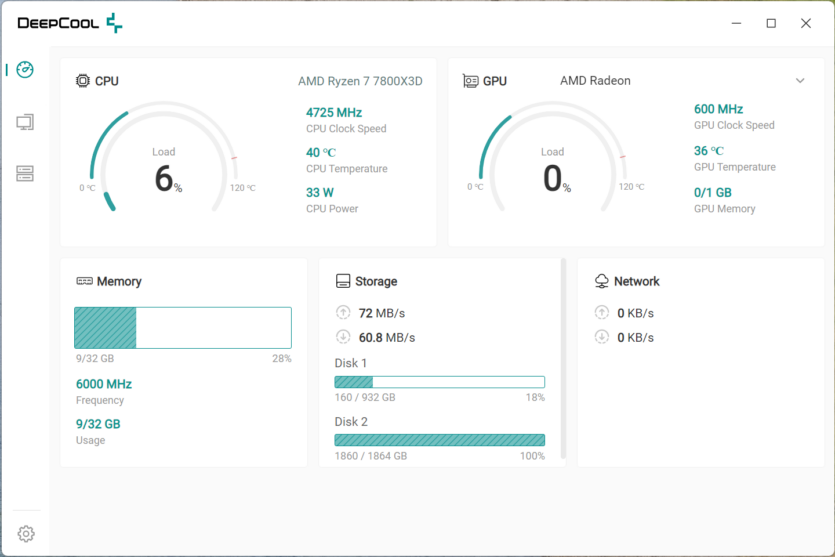Click the Storage drive icon

click(343, 281)
